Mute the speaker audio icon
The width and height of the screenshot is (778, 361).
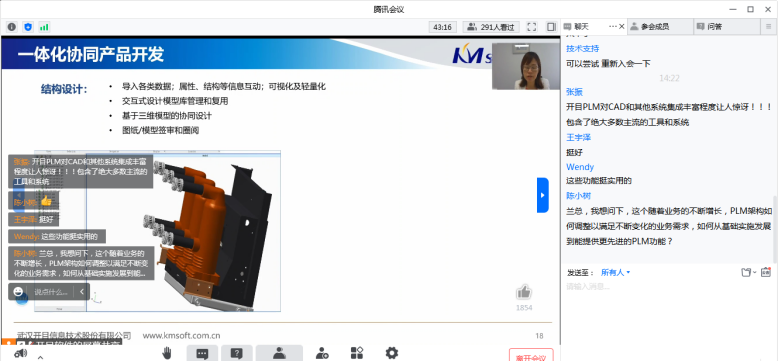tap(20, 354)
